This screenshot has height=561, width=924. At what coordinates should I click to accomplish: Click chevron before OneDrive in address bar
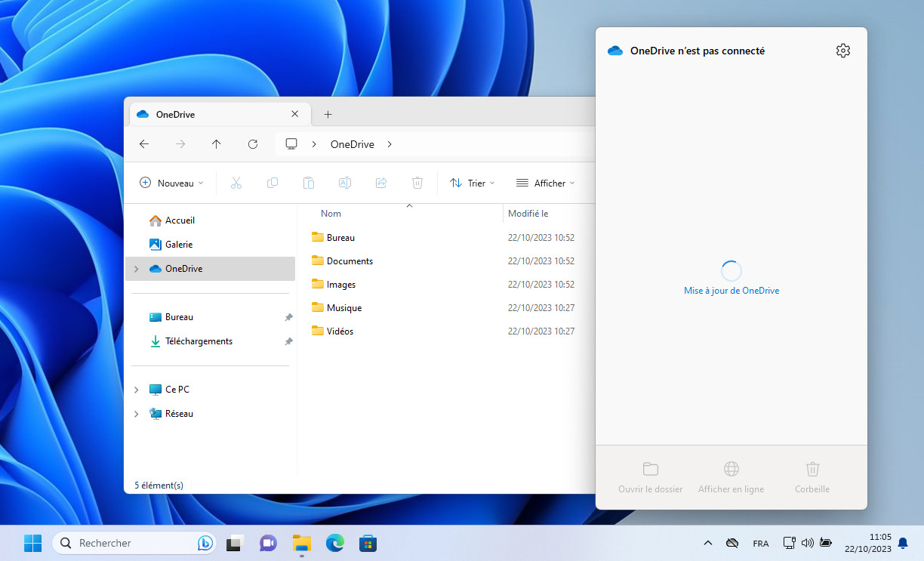[x=314, y=144]
